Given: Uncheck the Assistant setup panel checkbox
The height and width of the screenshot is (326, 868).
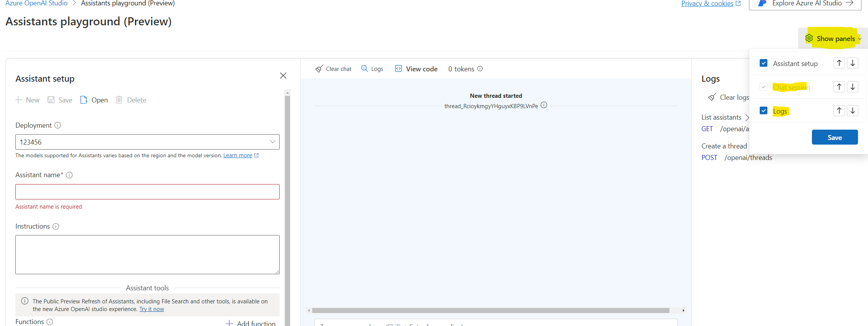Looking at the screenshot, I should 764,63.
